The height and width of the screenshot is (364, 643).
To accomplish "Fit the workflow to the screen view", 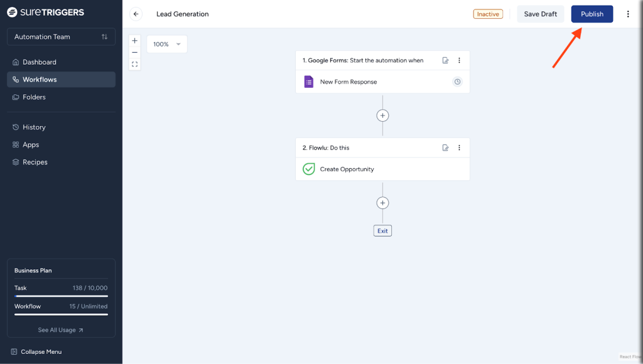I will (134, 64).
